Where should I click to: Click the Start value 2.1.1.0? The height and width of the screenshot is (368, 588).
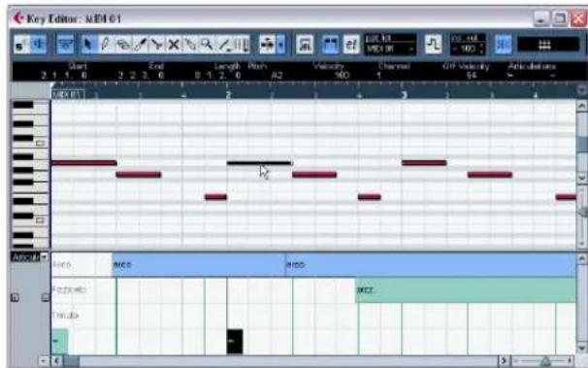(64, 76)
